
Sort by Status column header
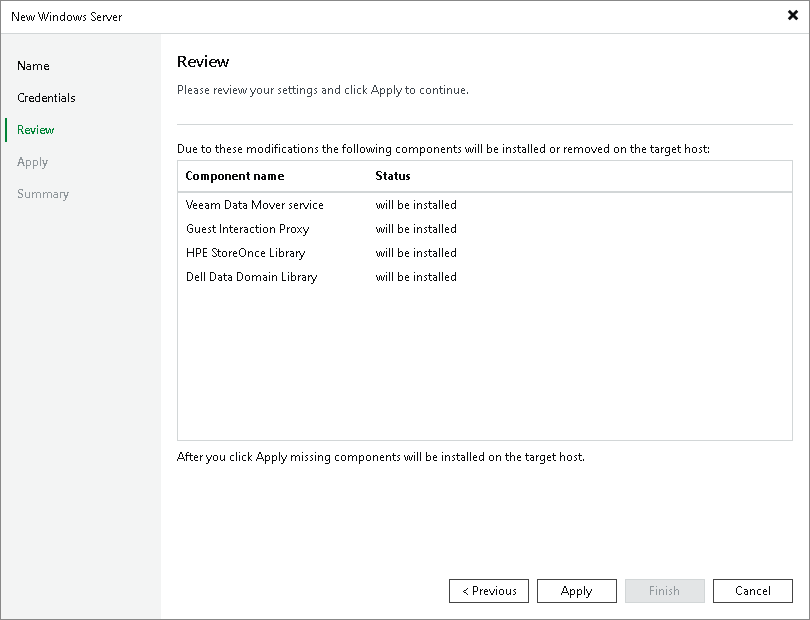[393, 176]
